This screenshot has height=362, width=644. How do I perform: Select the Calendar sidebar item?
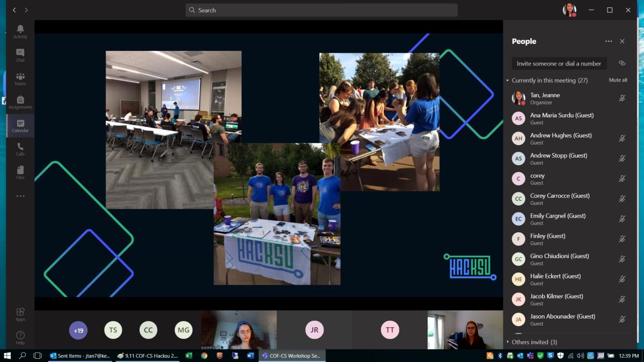click(20, 126)
